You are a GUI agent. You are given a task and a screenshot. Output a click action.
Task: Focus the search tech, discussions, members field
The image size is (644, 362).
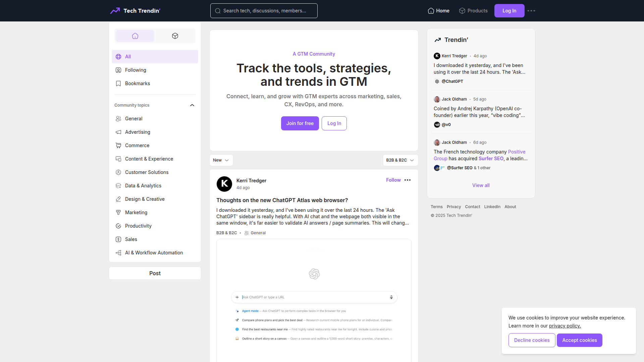(264, 11)
